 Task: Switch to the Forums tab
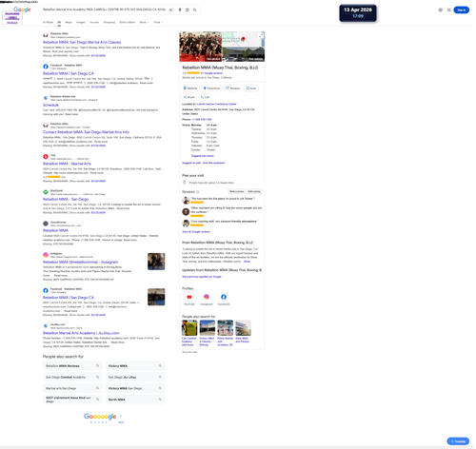tap(95, 23)
